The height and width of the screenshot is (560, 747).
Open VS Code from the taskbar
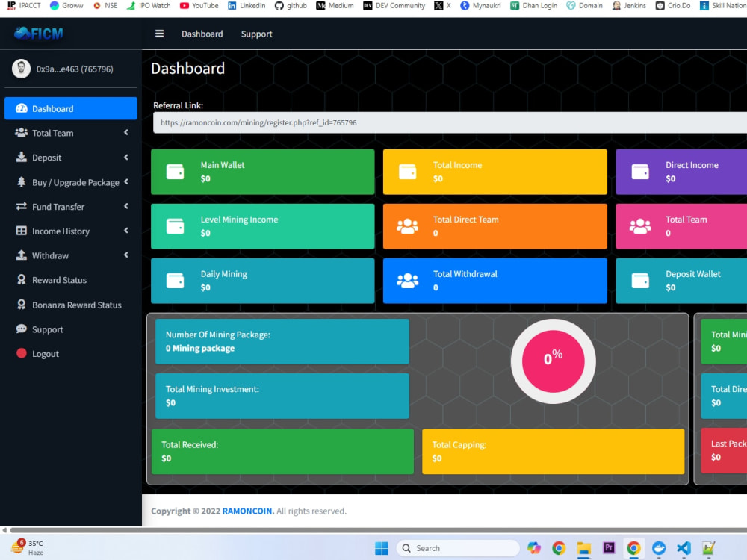coord(684,548)
